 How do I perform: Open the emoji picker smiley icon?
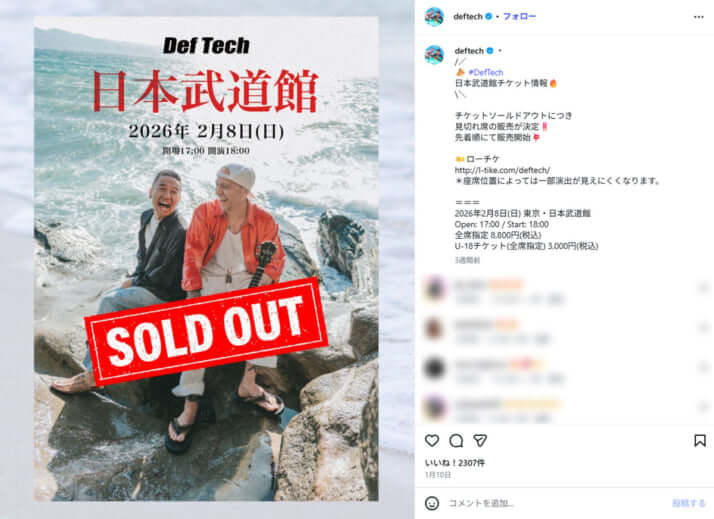pyautogui.click(x=432, y=503)
